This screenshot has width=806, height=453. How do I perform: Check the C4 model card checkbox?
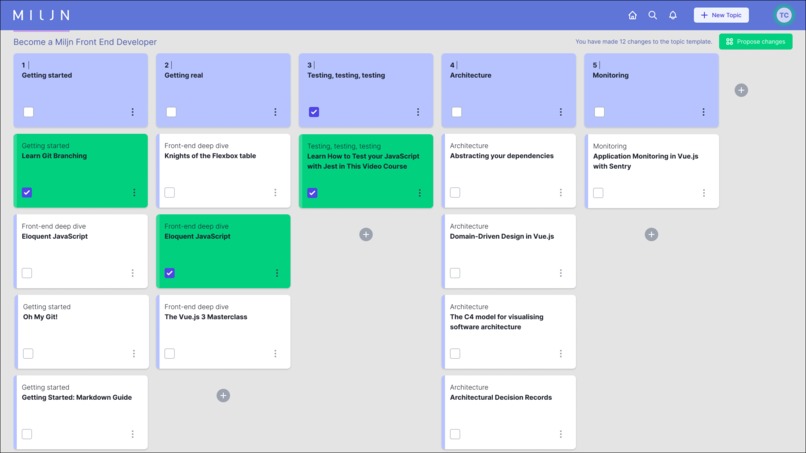pyautogui.click(x=455, y=353)
